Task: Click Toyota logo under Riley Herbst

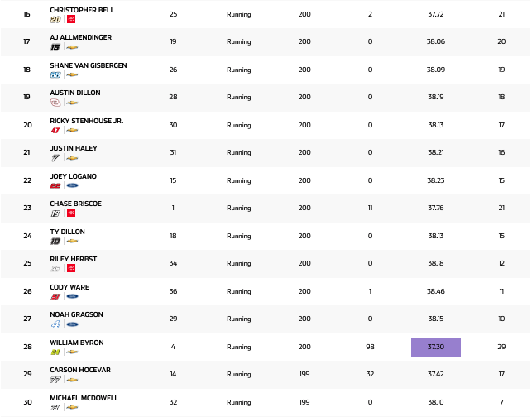Action: [71, 268]
